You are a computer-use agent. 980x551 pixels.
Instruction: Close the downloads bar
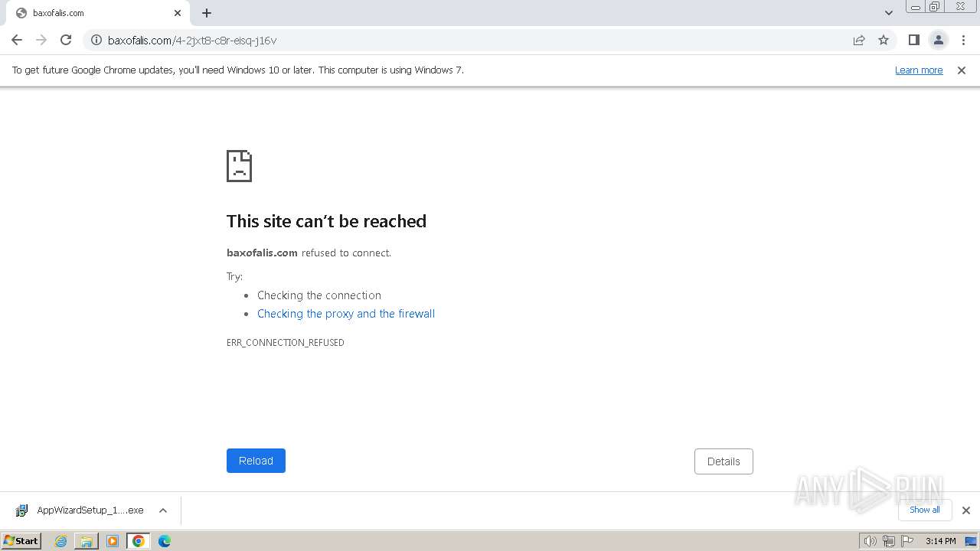(x=965, y=510)
